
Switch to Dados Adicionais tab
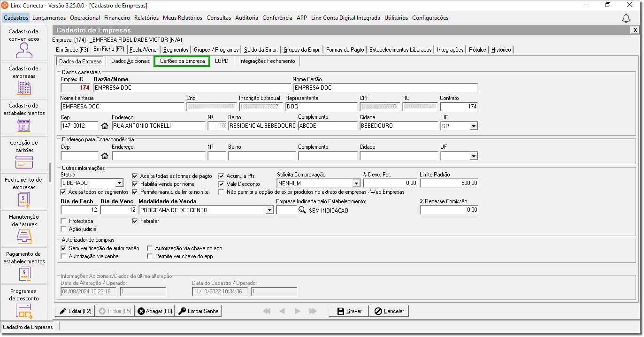[x=130, y=61]
